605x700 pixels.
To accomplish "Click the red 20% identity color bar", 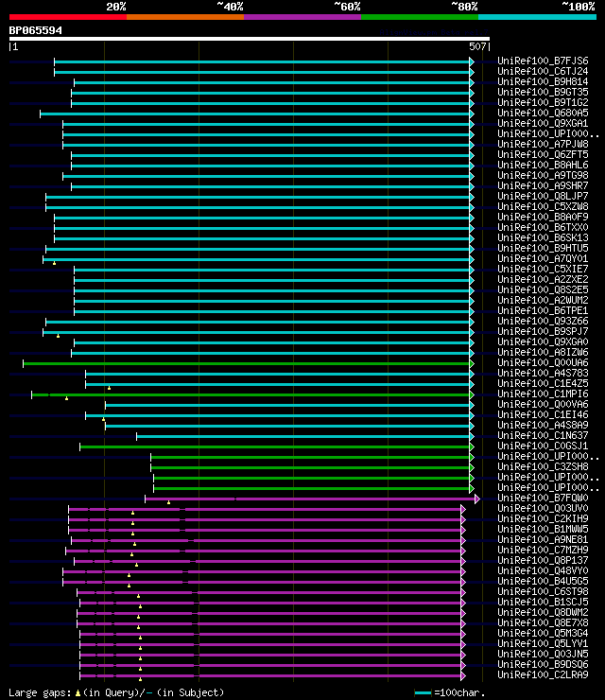I will click(x=68, y=17).
